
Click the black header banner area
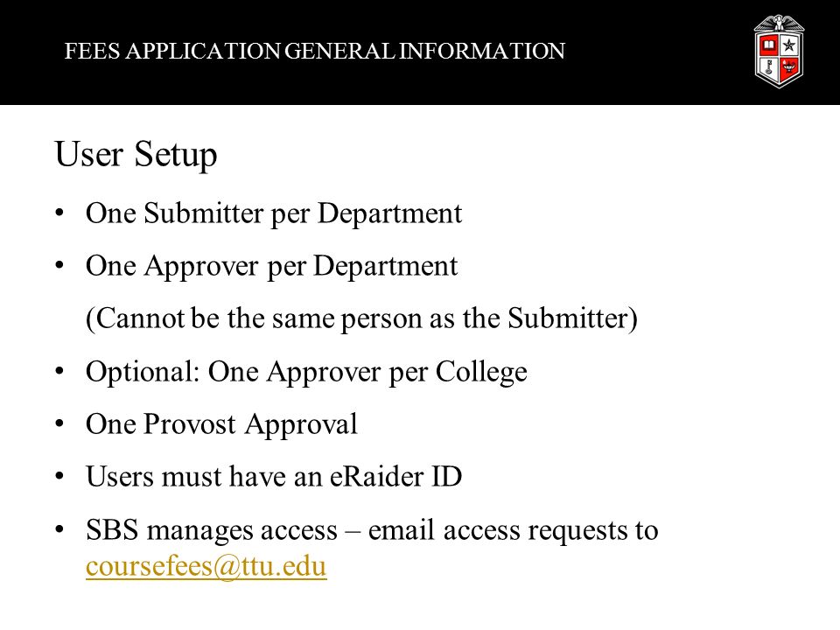tap(420, 52)
